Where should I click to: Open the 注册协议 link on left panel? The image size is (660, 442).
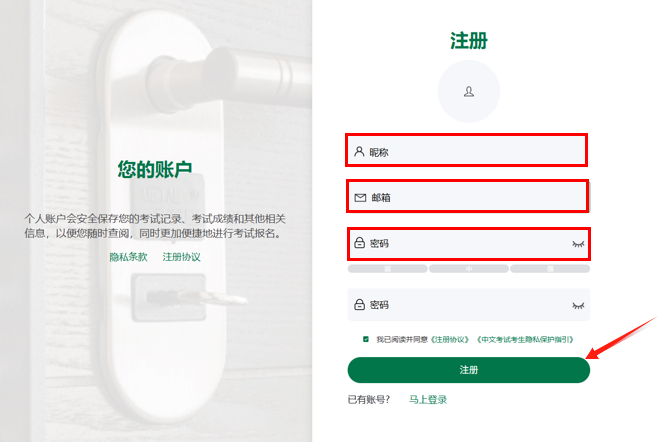(x=181, y=257)
